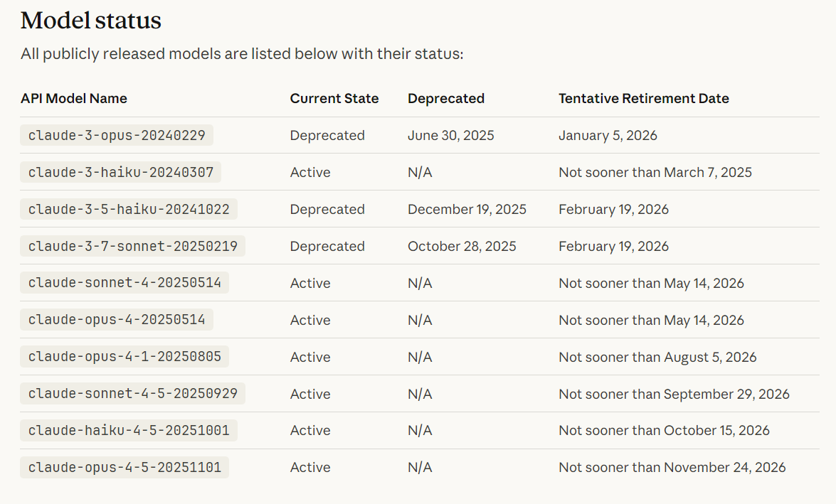Image resolution: width=836 pixels, height=504 pixels.
Task: Click the claude-opus-4-20250514 code label
Action: [117, 320]
